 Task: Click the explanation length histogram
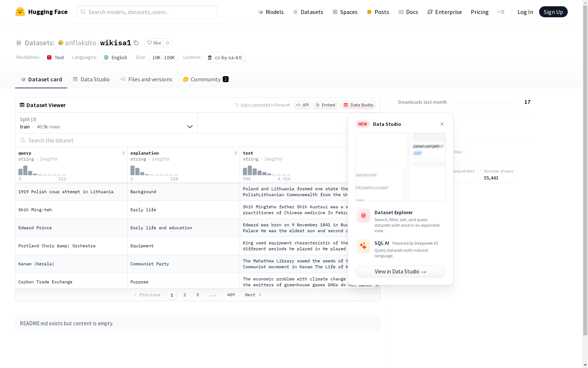[154, 170]
